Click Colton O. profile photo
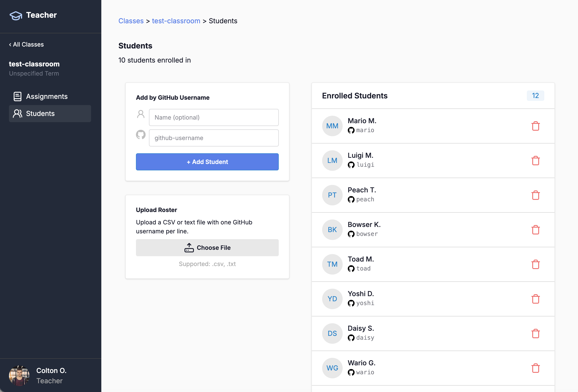The image size is (578, 392). (19, 376)
